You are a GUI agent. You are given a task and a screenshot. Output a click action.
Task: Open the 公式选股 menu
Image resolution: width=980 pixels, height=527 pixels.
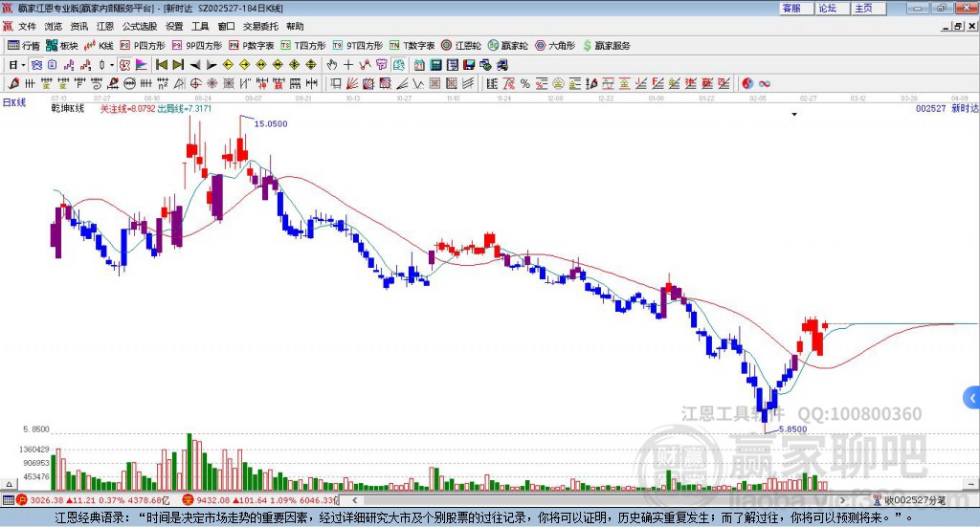point(140,26)
